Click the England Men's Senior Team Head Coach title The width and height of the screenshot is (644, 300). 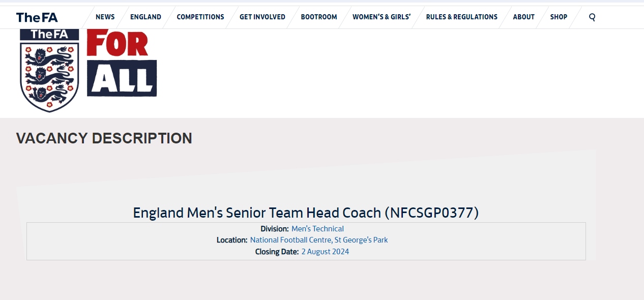(x=306, y=213)
